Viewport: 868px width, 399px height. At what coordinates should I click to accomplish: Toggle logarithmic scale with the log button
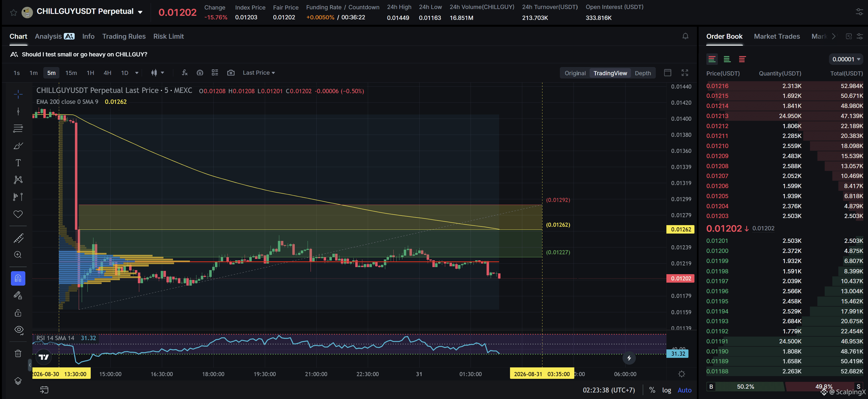[666, 390]
